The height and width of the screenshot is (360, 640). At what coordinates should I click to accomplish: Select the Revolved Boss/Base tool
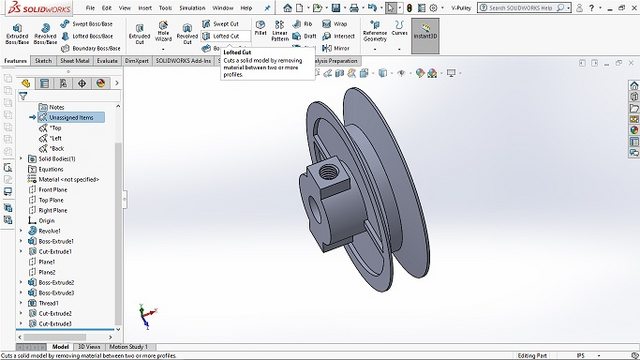45,33
